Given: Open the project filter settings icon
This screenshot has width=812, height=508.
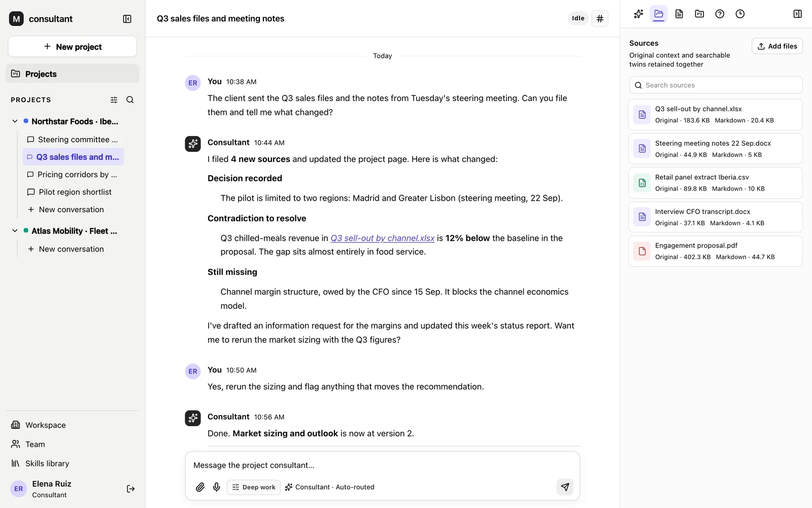Looking at the screenshot, I should [114, 100].
